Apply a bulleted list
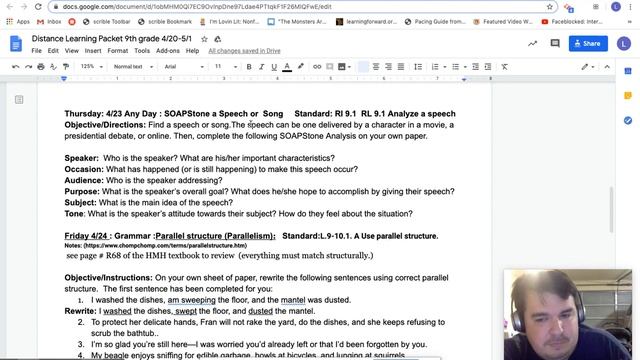640x360 pixels. (x=456, y=67)
